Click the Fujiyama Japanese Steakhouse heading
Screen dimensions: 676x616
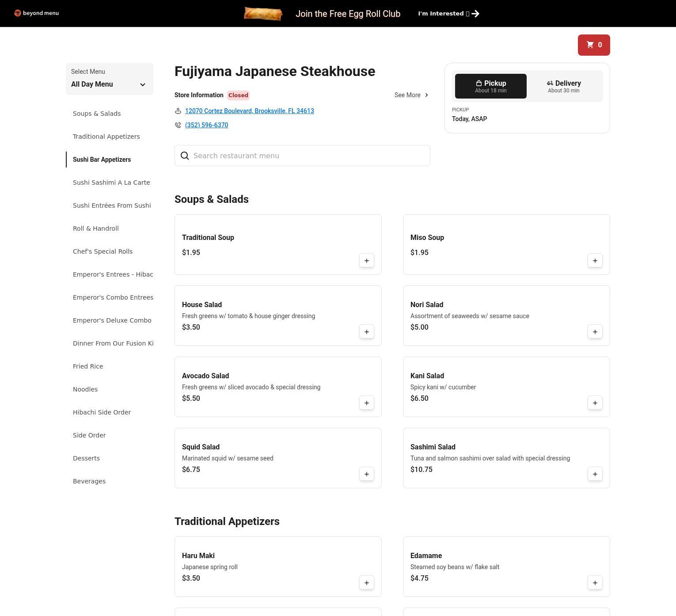[x=275, y=72]
